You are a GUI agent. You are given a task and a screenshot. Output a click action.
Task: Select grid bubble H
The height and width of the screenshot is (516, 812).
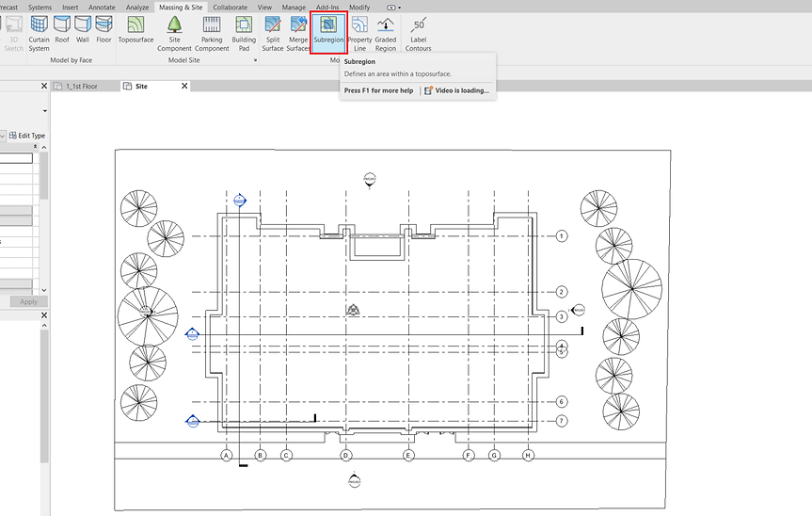528,456
